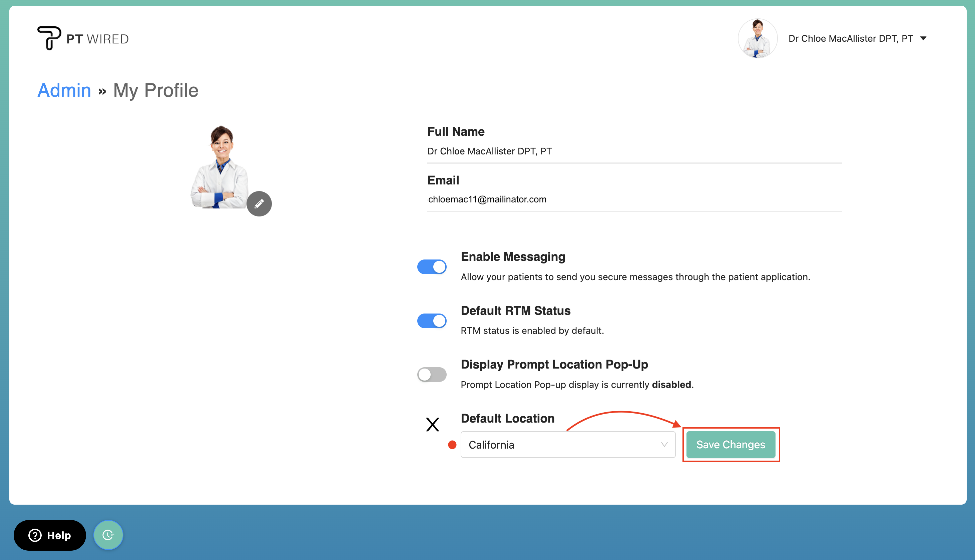Click the red dot marker near California dropdown
The image size is (975, 560).
pyautogui.click(x=452, y=445)
